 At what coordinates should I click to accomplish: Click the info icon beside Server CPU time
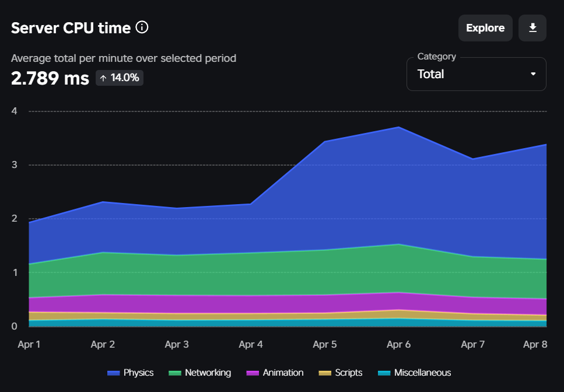[142, 27]
